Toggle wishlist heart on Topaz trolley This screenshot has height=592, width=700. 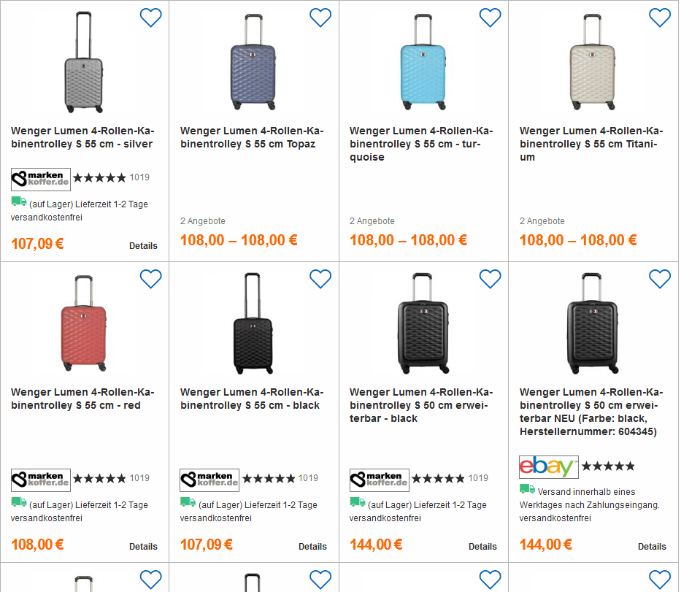pos(320,18)
